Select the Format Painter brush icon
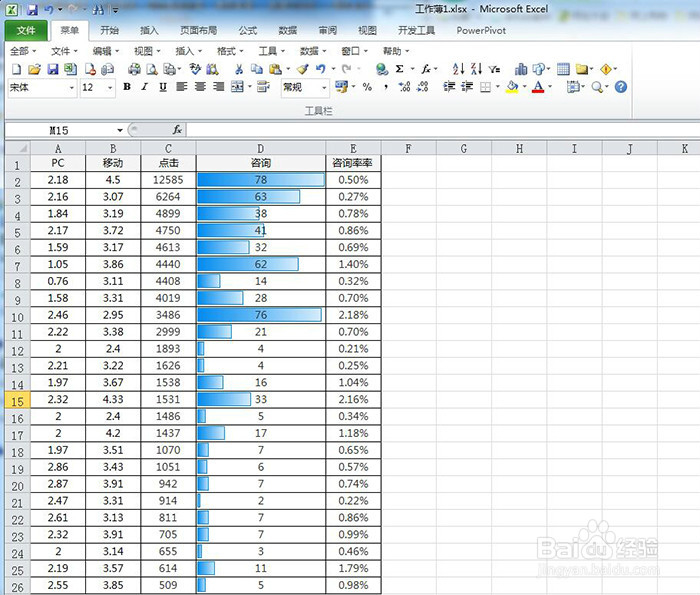 (x=303, y=69)
